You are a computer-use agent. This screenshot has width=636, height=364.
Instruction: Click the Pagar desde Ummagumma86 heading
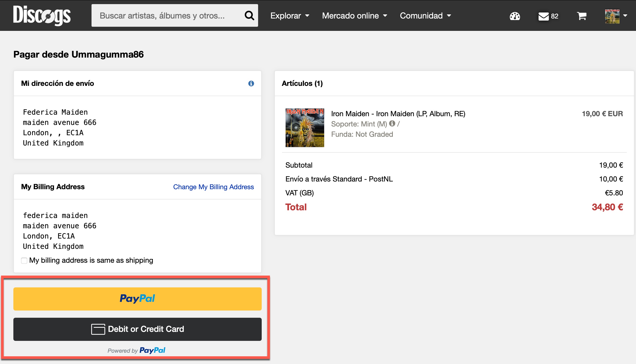point(78,54)
